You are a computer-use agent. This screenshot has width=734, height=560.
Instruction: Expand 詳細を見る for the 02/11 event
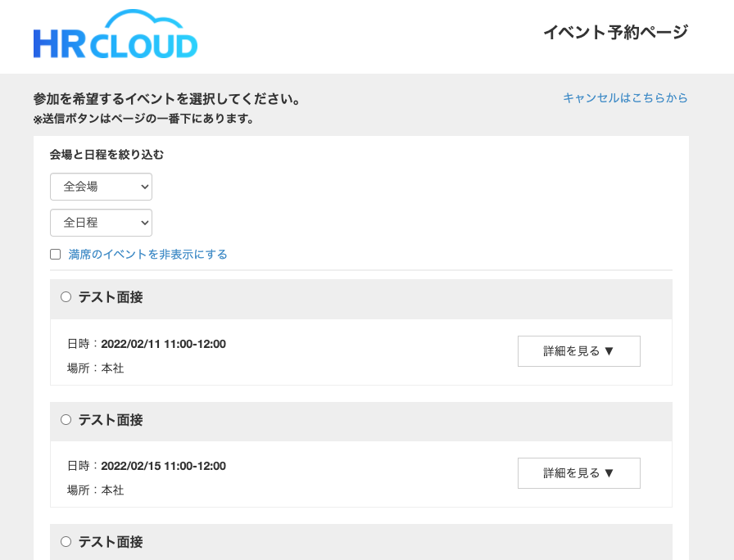(x=578, y=351)
